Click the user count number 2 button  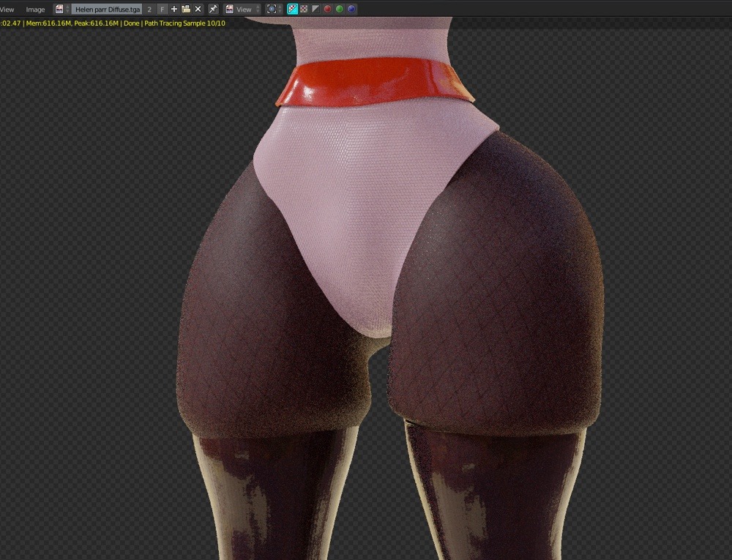click(x=149, y=10)
